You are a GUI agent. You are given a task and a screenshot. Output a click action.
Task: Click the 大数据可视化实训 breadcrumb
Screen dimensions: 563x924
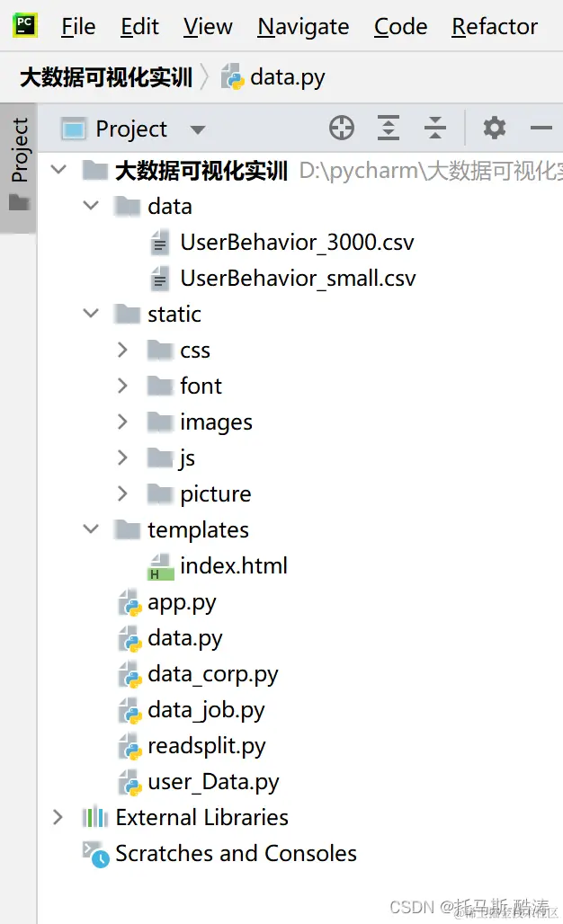(x=106, y=77)
